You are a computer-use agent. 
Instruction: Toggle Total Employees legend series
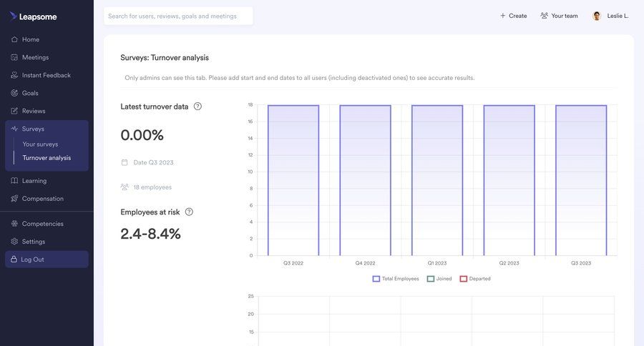(396, 279)
